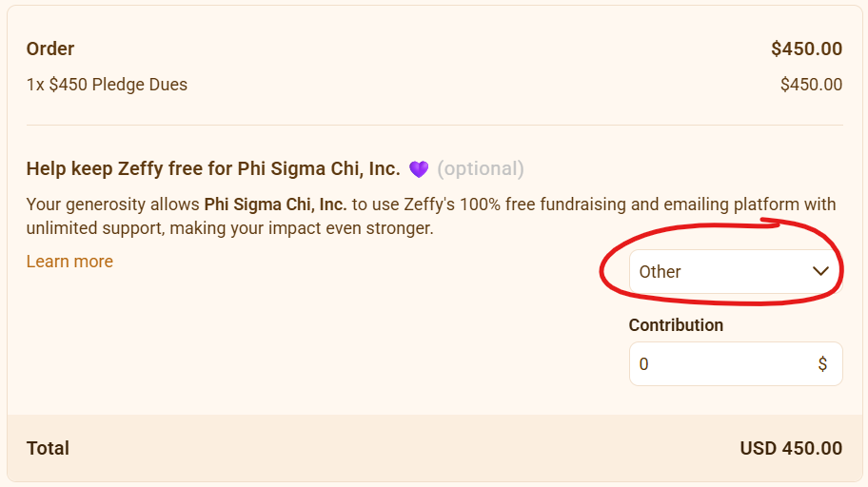Image resolution: width=868 pixels, height=487 pixels.
Task: Click the bold $450.00 order amount
Action: pos(806,49)
